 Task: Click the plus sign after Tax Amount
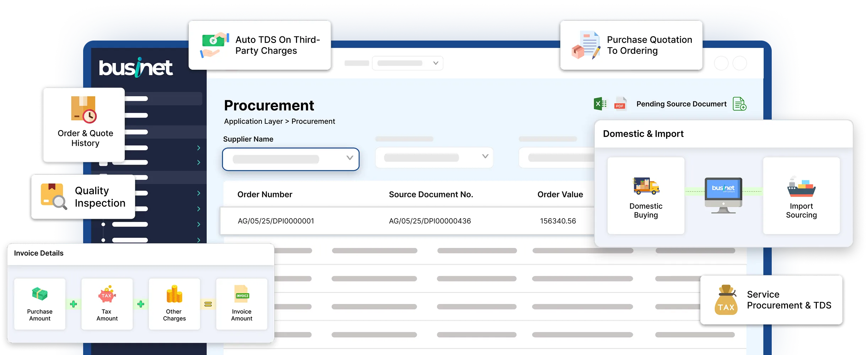141,304
